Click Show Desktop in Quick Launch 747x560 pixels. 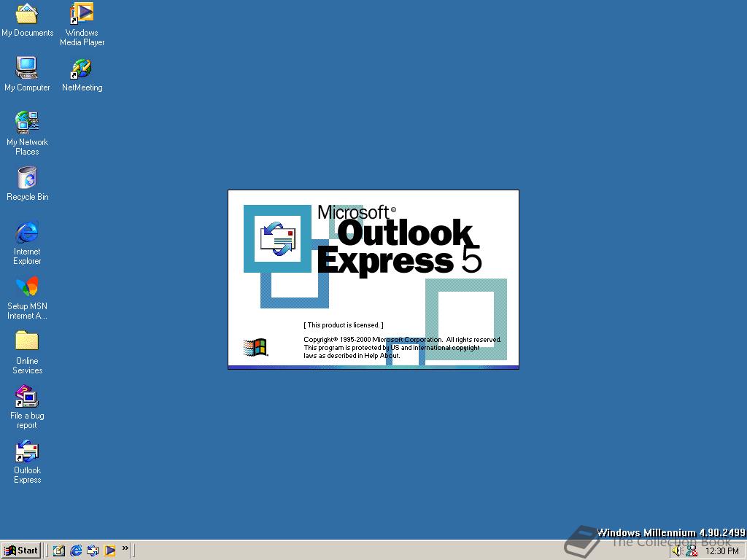pos(59,551)
